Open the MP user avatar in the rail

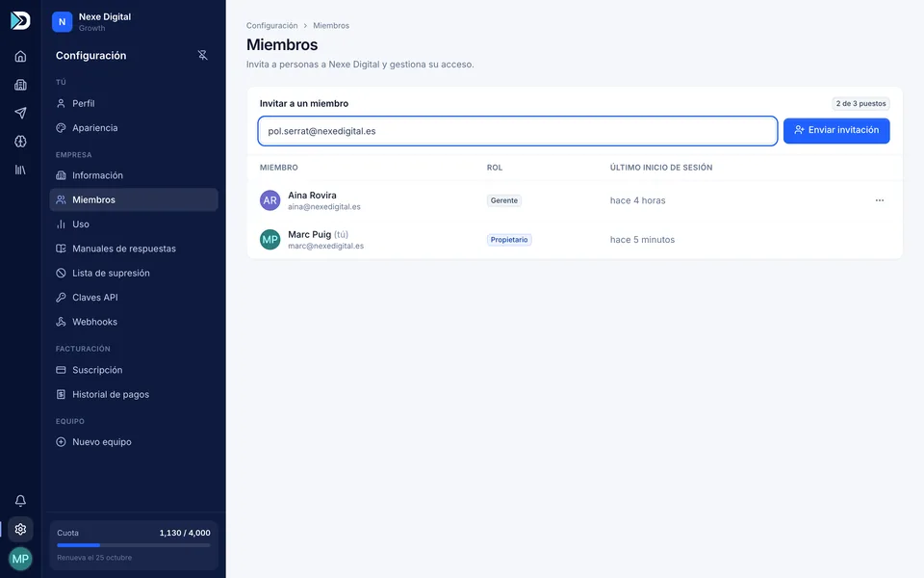tap(20, 559)
